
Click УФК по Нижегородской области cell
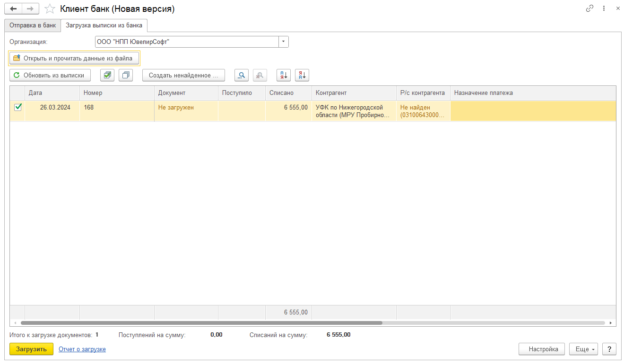coord(354,110)
